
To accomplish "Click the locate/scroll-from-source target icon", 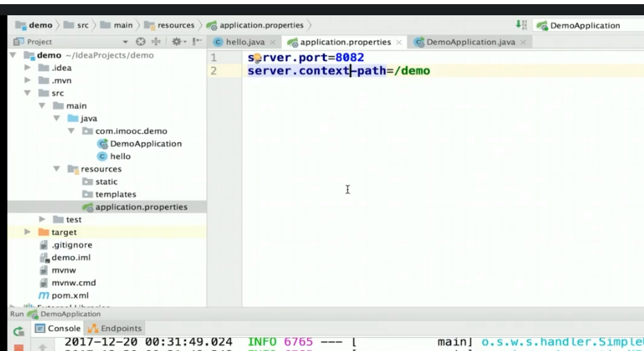I will click(x=141, y=42).
